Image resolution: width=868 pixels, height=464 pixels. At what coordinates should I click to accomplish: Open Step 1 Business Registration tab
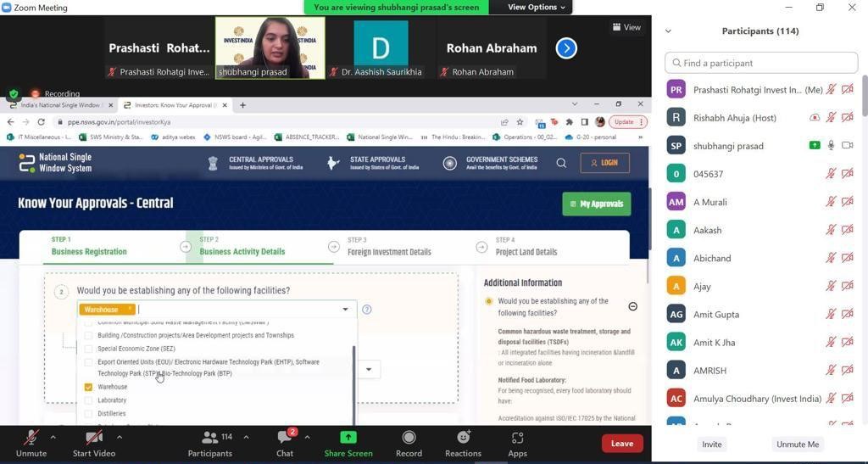89,246
